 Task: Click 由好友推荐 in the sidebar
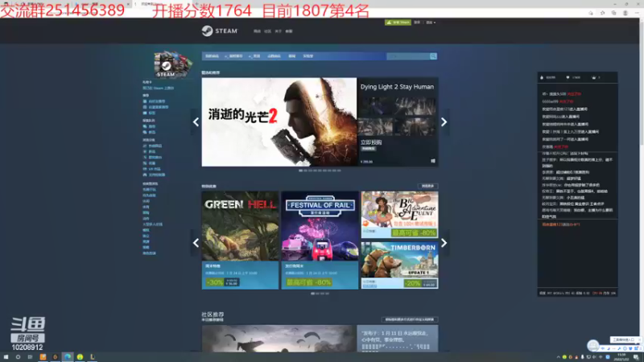[x=157, y=101]
